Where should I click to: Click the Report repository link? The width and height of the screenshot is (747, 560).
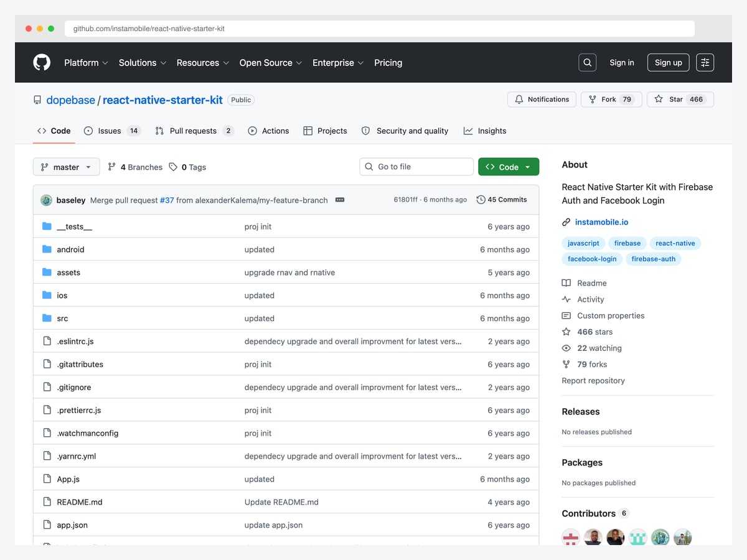coord(593,380)
